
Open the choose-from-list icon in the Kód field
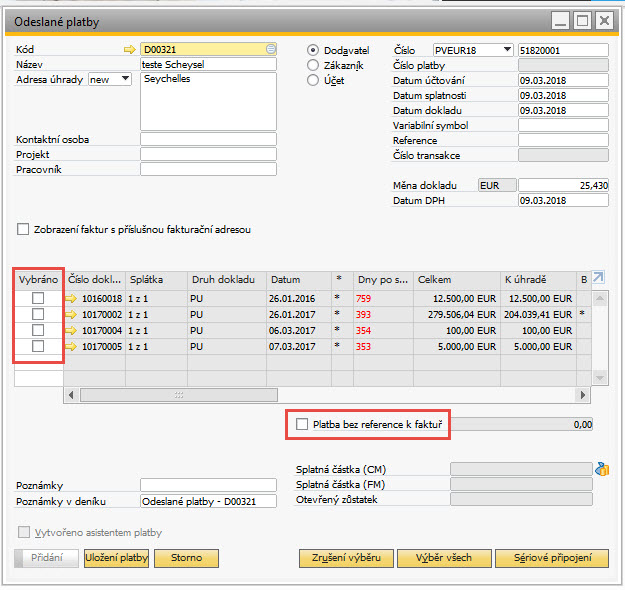[271, 49]
